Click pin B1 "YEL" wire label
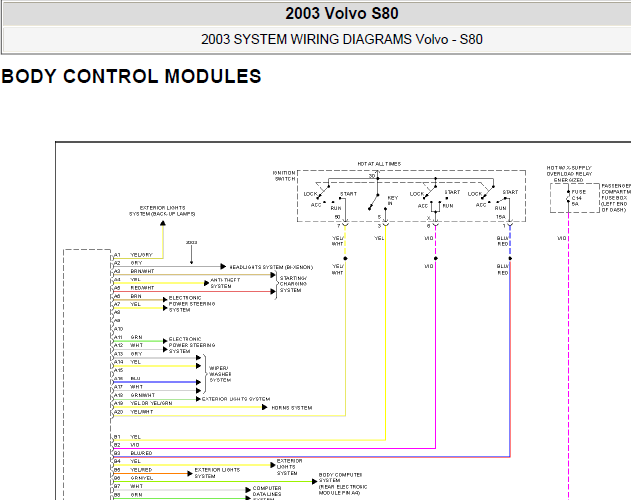Screen dimensions: 631x500 [136, 437]
